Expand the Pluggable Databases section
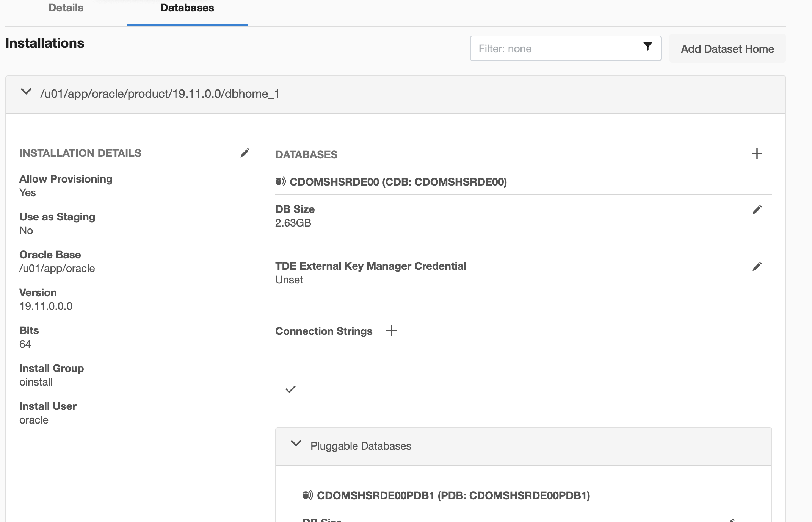 (296, 445)
